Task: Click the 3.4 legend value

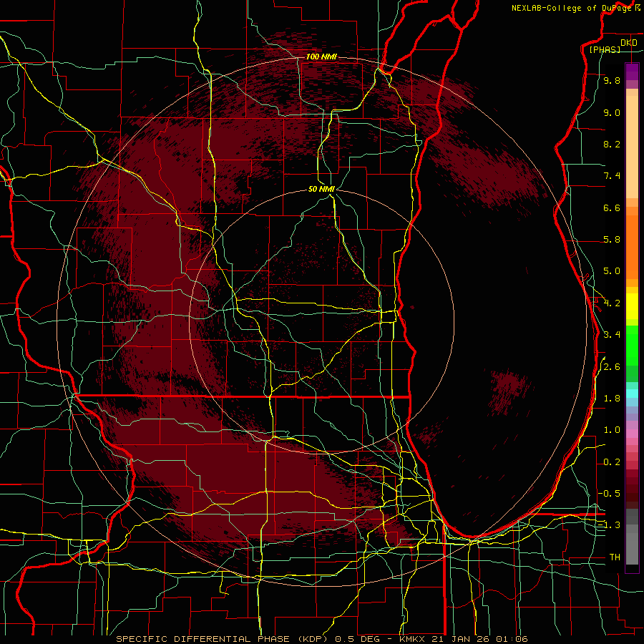Action: point(612,335)
